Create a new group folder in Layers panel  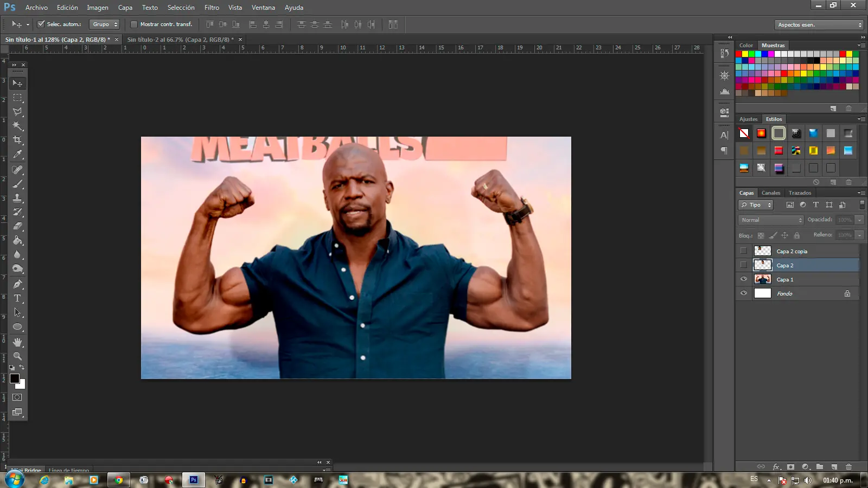point(820,466)
